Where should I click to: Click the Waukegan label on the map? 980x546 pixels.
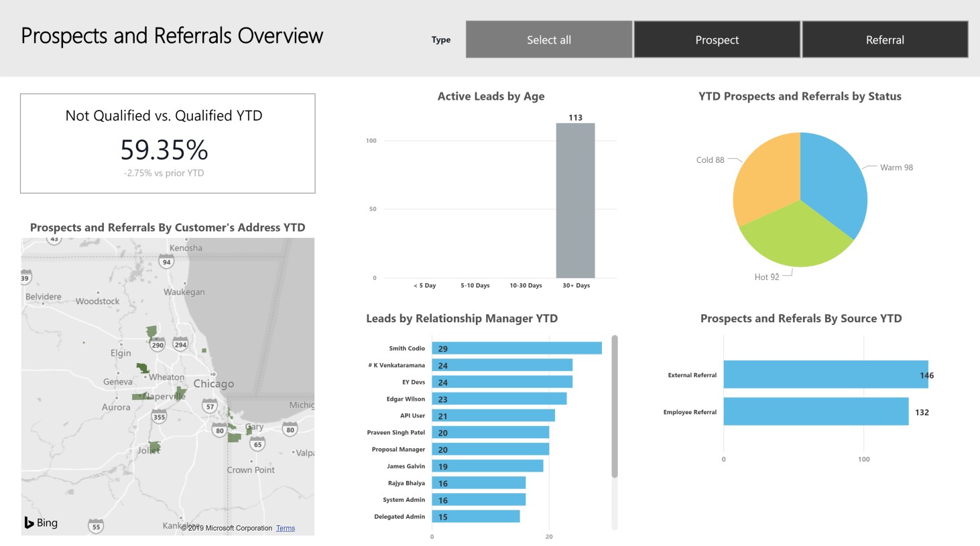coord(184,292)
